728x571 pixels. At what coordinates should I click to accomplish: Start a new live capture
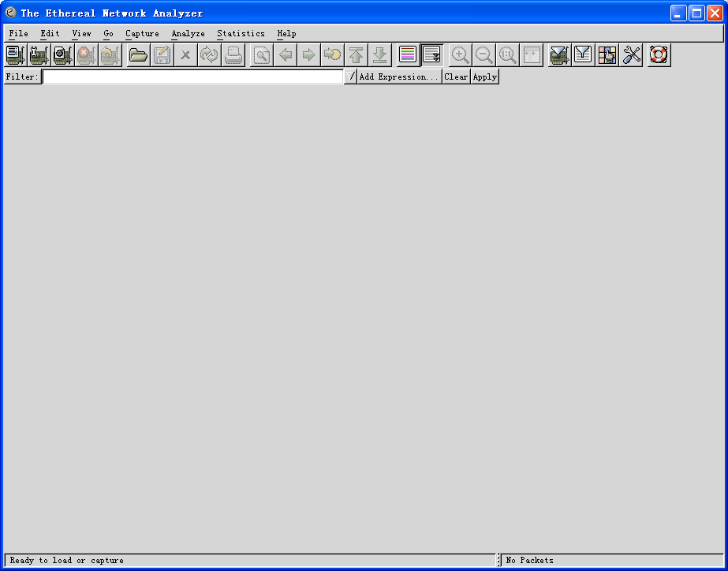62,55
